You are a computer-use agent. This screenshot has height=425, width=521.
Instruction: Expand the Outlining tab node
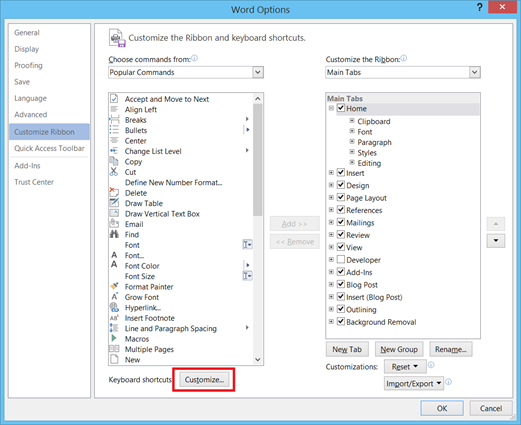click(331, 309)
